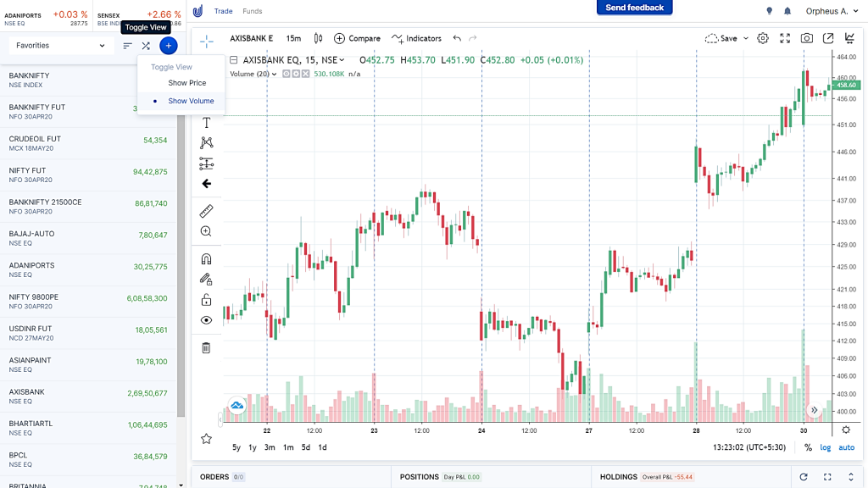The height and width of the screenshot is (488, 868).
Task: Expand the Favorities watchlist dropdown
Action: tap(60, 46)
